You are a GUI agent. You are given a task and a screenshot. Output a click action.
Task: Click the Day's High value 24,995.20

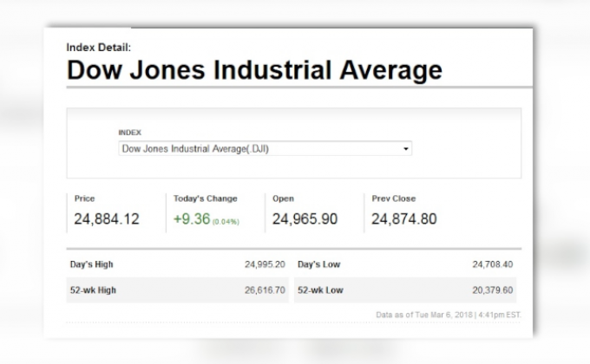pos(265,263)
